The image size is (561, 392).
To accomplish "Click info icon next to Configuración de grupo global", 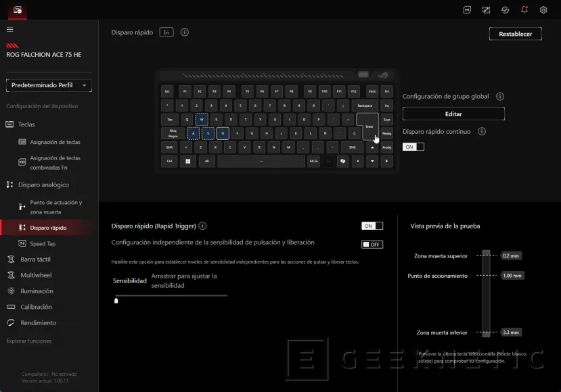I will (x=500, y=97).
